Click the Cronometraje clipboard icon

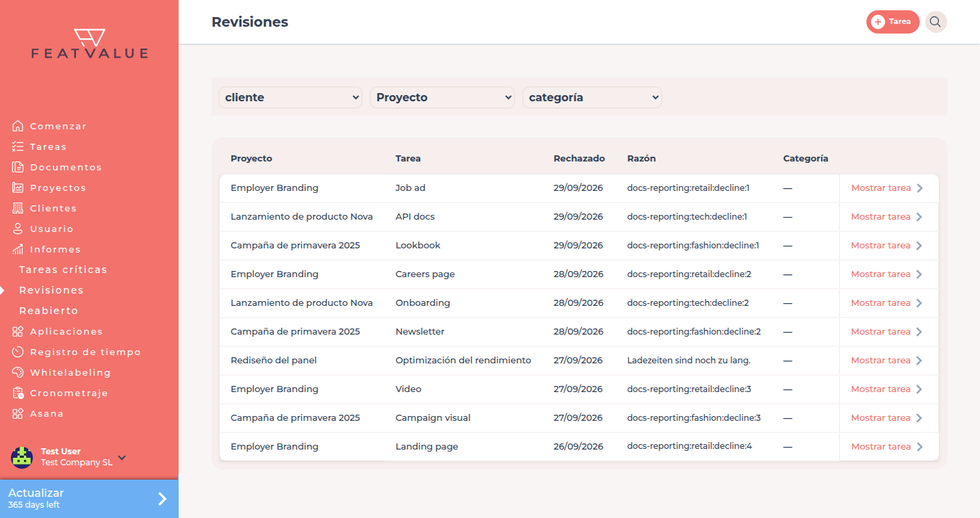tap(18, 393)
